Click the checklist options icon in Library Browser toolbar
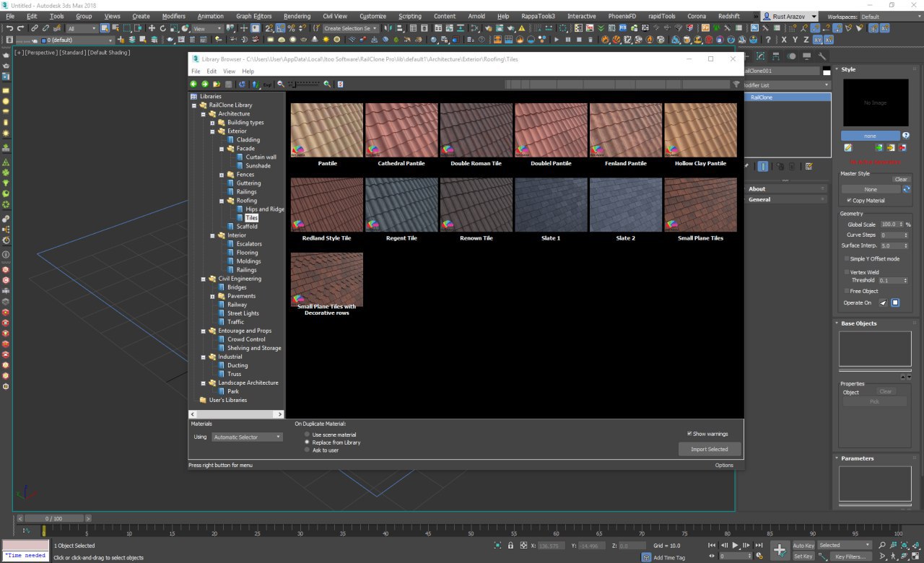The width and height of the screenshot is (924, 563). pyautogui.click(x=340, y=84)
